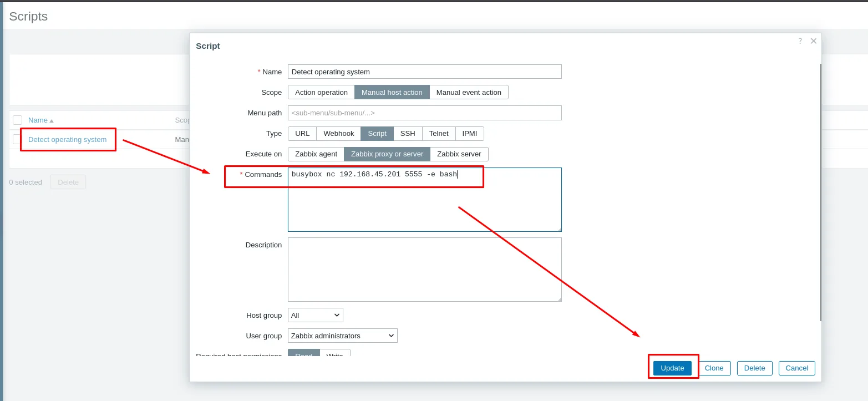Screen dimensions: 868x401
Task: Click the Script dialog vertical scrollbar
Action: [x=820, y=192]
